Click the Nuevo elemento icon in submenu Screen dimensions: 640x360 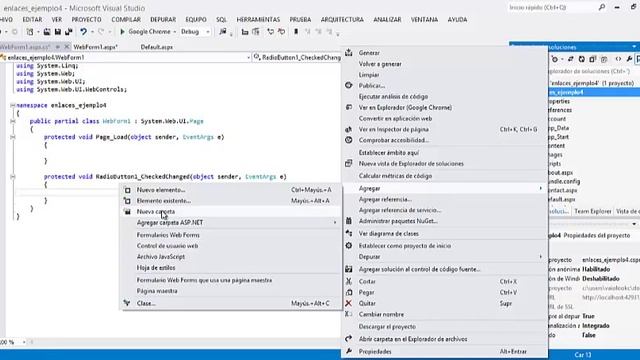click(x=127, y=190)
